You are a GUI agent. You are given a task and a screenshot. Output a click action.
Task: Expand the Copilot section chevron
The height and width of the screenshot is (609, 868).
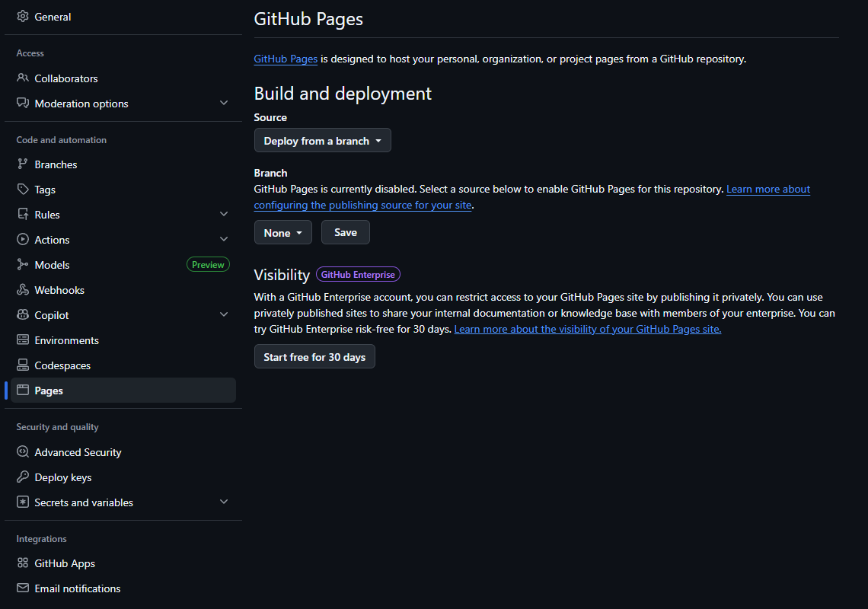click(x=224, y=314)
